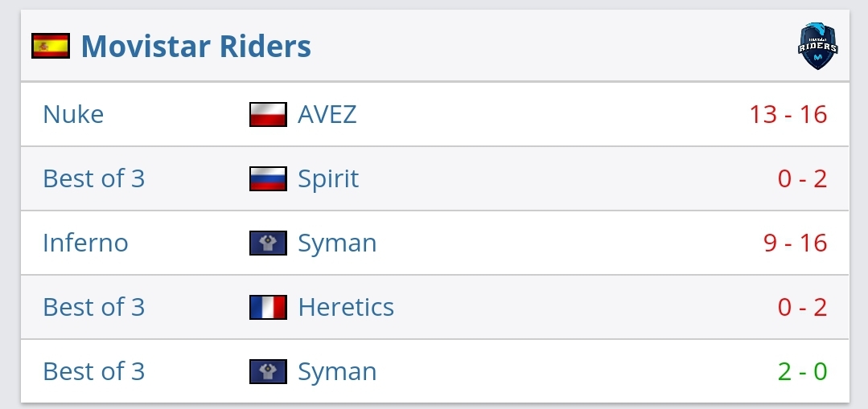Open Syman link in the Inferno row

[x=337, y=243]
